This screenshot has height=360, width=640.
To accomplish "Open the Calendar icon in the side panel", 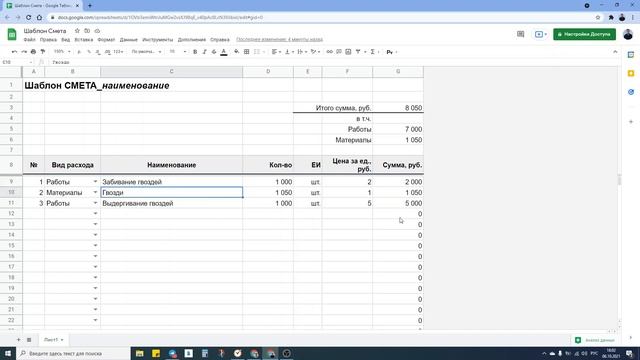I will pyautogui.click(x=631, y=55).
